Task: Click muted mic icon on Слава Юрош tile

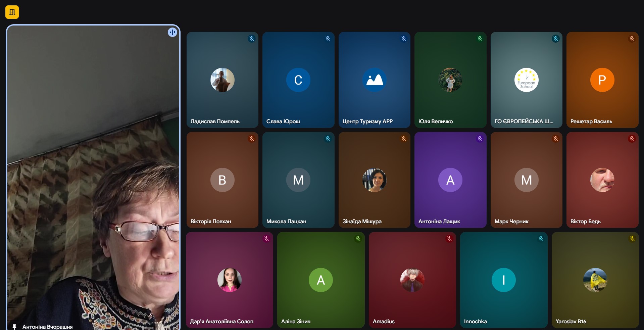Action: 328,39
